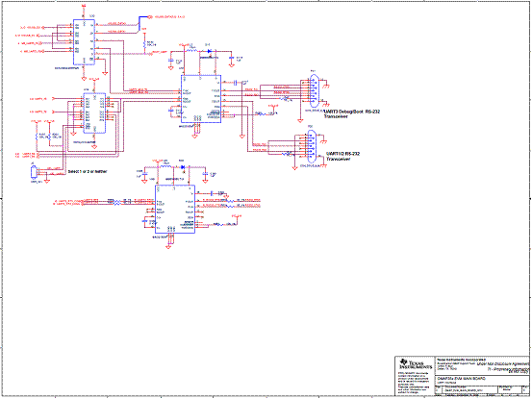Click the 'UART3 Debug/Boot RS-232 Transceiver' label
Screen dimensions: 532x399
[x=351, y=113]
